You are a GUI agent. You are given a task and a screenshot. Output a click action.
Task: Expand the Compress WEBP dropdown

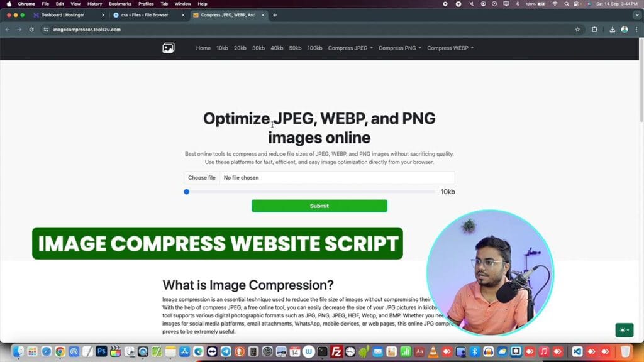pos(449,48)
